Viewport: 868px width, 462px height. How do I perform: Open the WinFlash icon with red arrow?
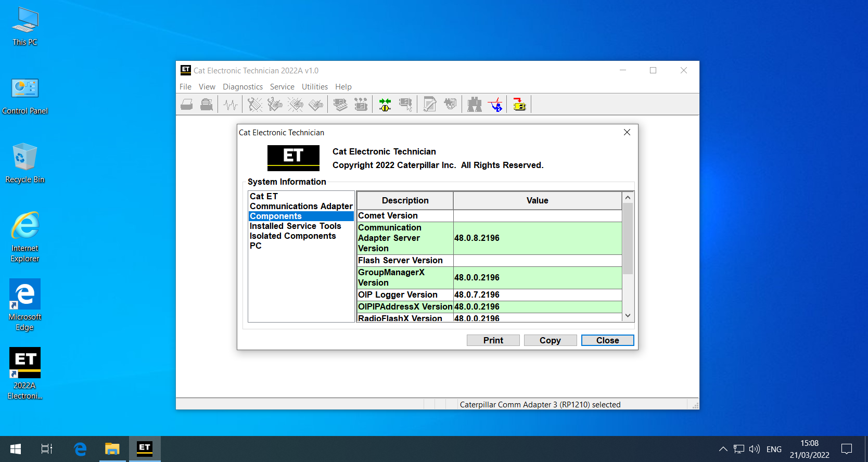click(519, 105)
